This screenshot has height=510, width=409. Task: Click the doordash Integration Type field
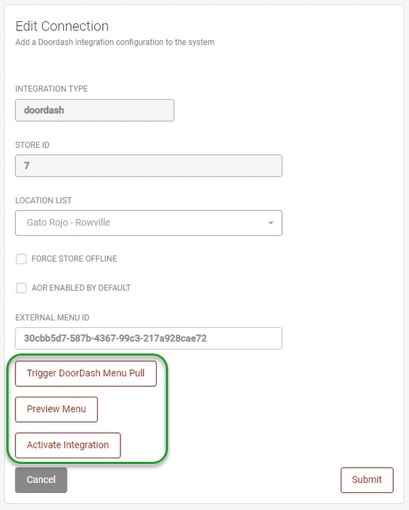point(95,110)
